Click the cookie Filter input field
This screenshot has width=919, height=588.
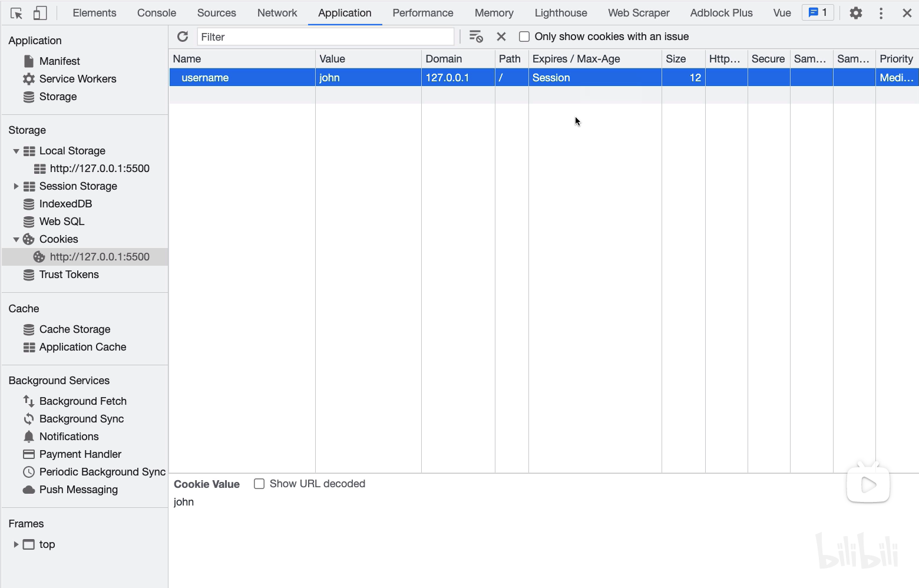[325, 37]
